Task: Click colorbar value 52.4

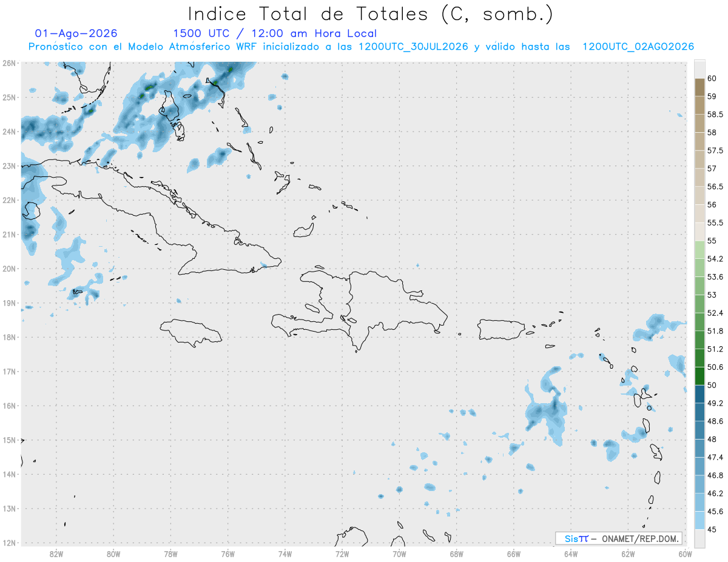Action: click(715, 313)
